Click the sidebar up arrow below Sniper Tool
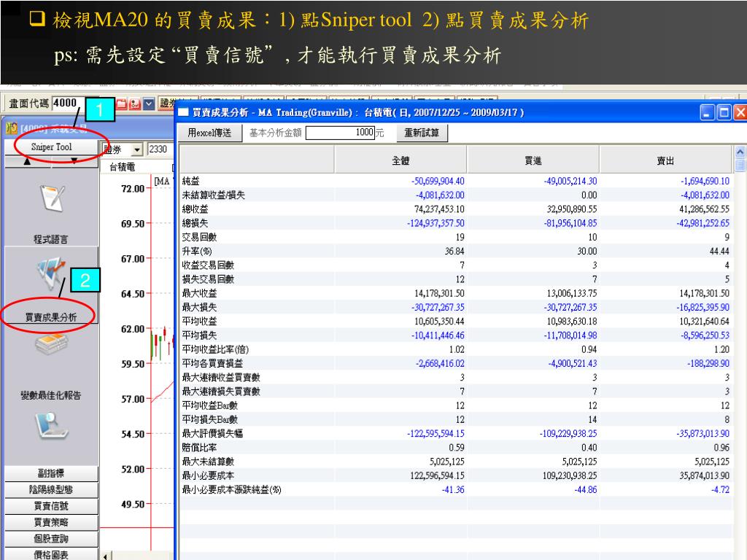 coord(27,161)
